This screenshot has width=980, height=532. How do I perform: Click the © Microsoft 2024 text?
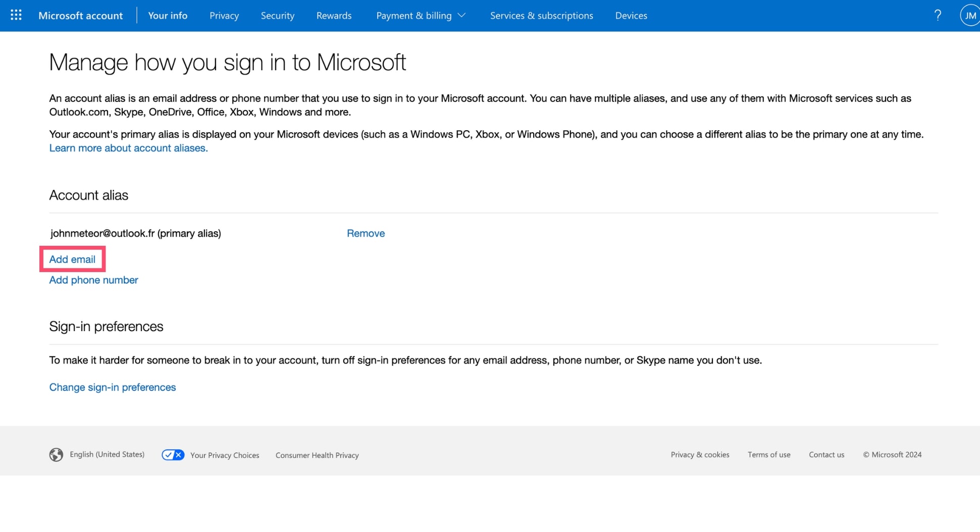pyautogui.click(x=892, y=455)
